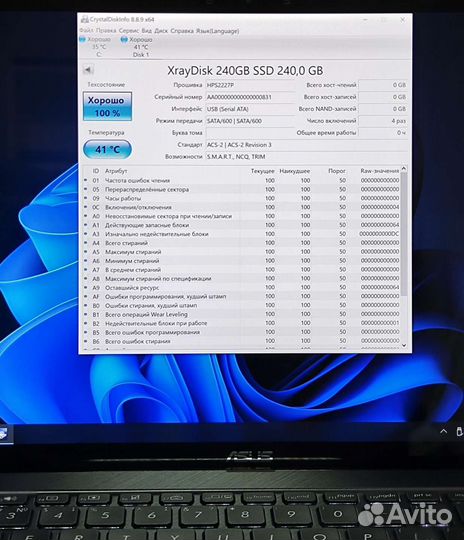Select the C: disk tab showing 35 °C

coord(98,47)
